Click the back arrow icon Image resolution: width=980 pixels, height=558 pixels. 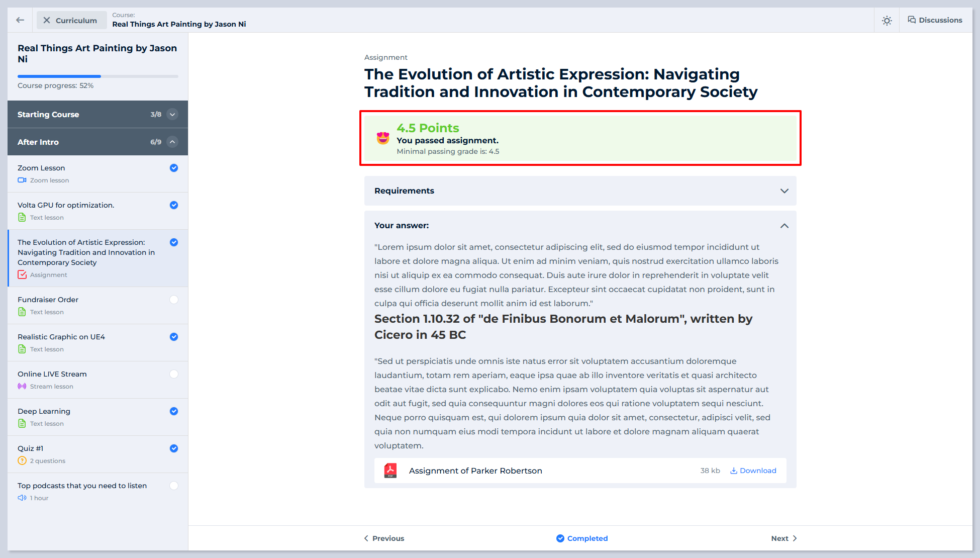20,20
